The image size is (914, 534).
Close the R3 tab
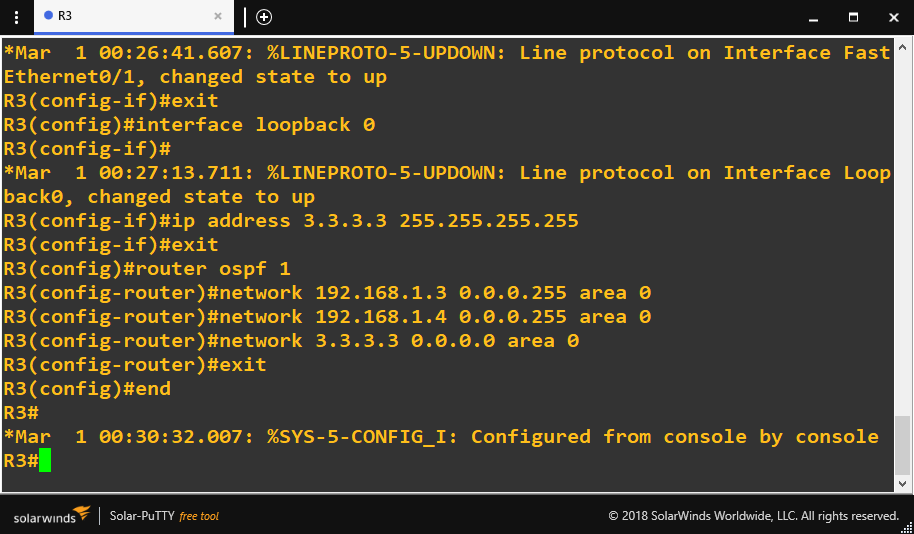point(218,16)
